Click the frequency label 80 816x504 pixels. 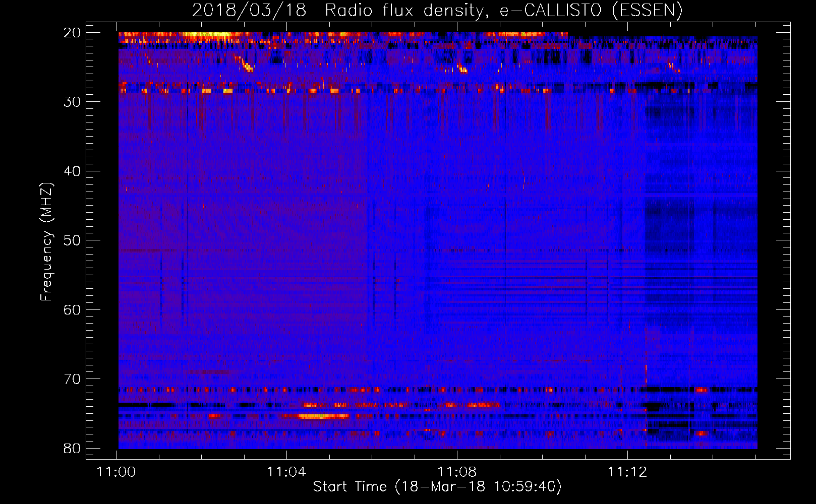coord(73,448)
